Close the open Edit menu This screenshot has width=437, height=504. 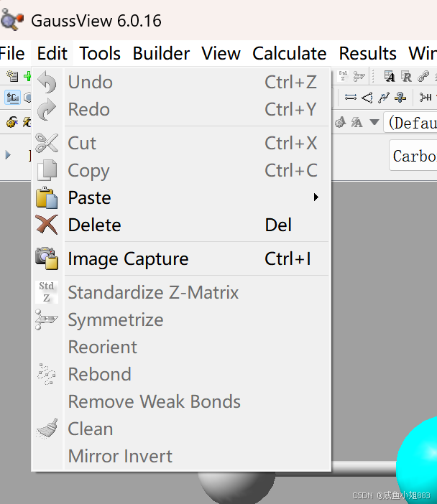pos(52,53)
